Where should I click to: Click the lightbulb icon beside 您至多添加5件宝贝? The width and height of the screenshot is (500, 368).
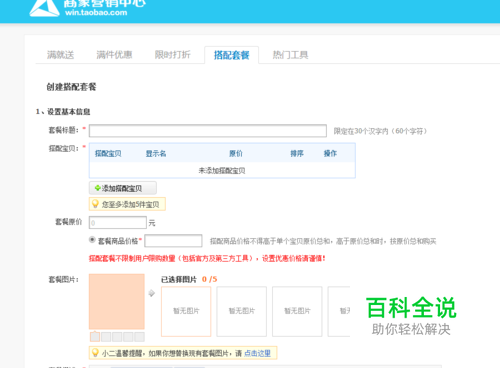click(95, 204)
